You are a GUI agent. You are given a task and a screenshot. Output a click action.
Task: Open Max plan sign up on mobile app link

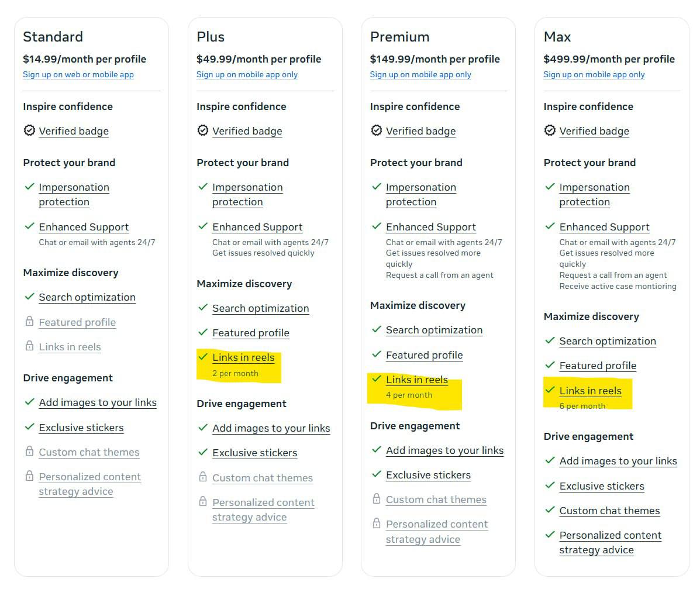(x=594, y=75)
